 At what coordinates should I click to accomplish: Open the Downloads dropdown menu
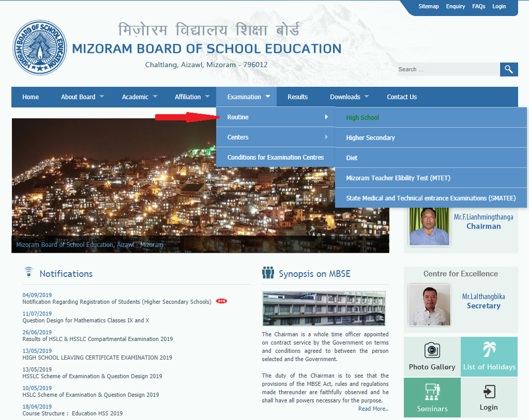(349, 97)
